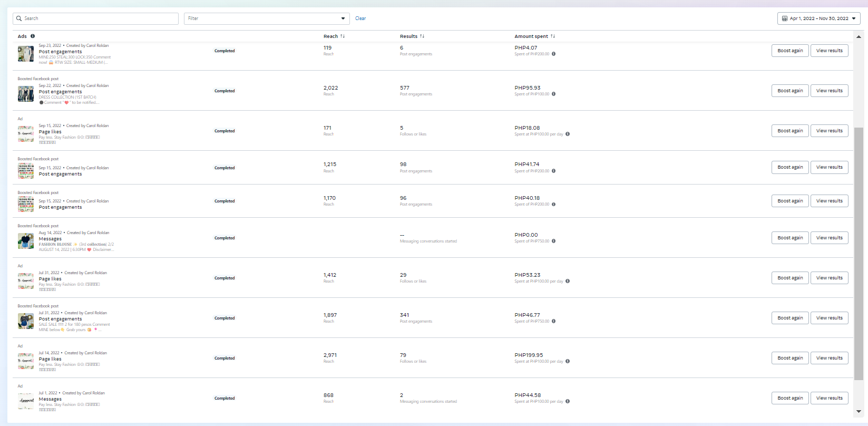Click the amount "PHP199.95"
The width and height of the screenshot is (868, 426).
click(x=529, y=355)
